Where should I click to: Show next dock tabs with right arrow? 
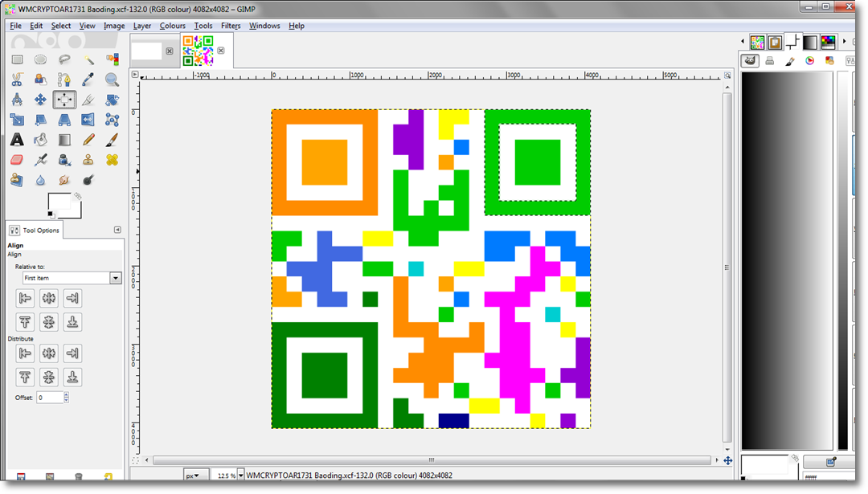(844, 42)
